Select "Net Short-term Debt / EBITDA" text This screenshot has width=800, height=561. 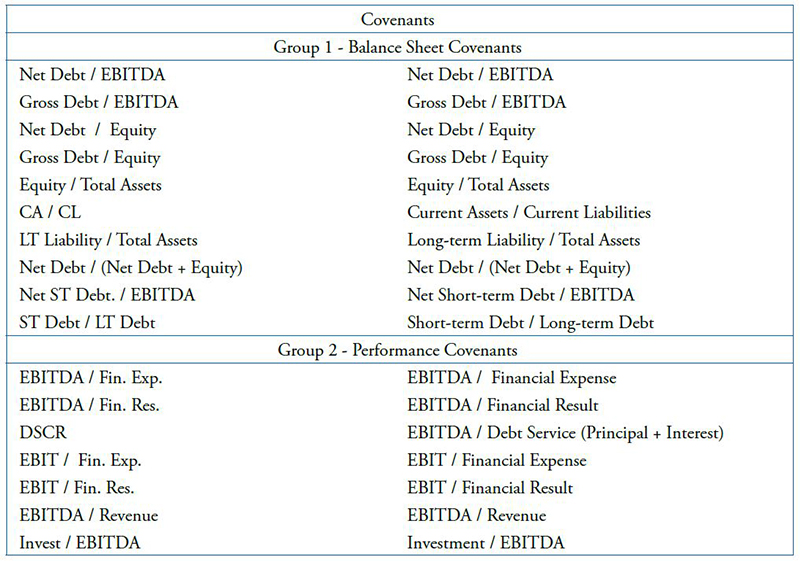[x=520, y=295]
